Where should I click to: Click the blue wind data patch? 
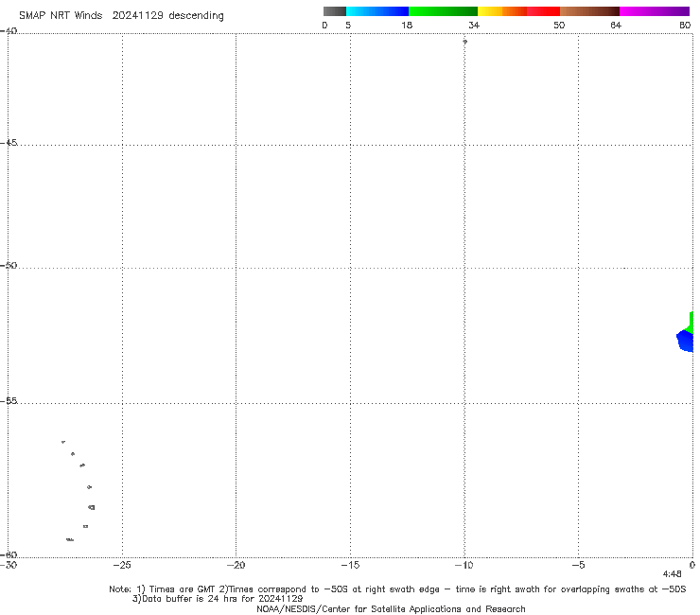[685, 342]
